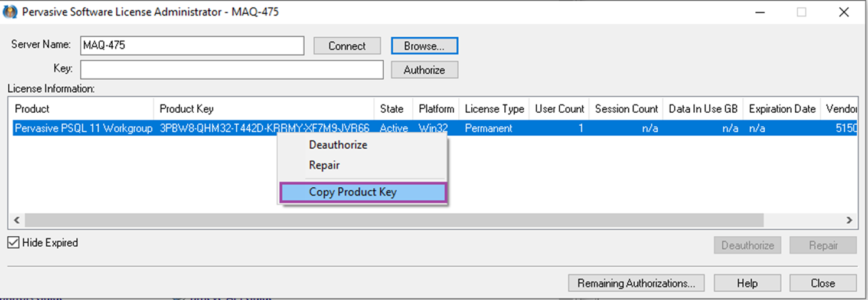868x300 pixels.
Task: Click the Pervasive License Administrator title bar icon
Action: click(10, 12)
